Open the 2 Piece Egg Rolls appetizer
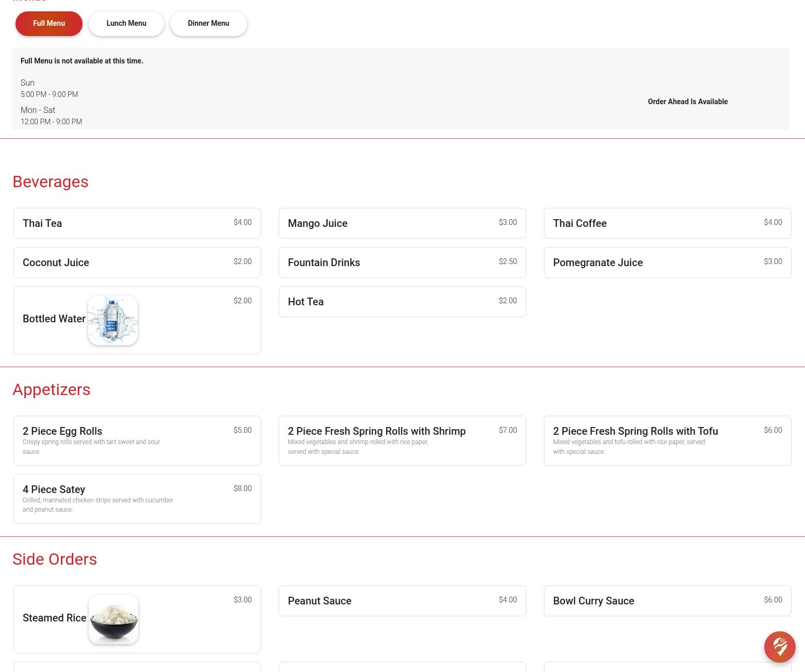The height and width of the screenshot is (672, 805). point(137,440)
